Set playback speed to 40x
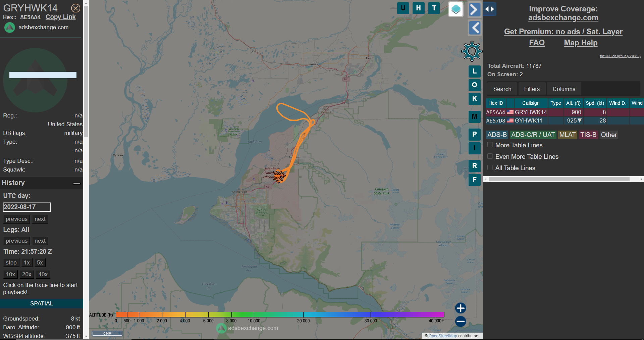This screenshot has width=644, height=340. pyautogui.click(x=43, y=274)
